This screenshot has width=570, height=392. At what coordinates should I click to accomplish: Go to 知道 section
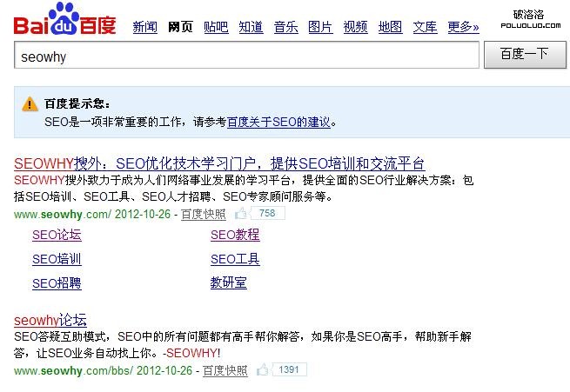click(x=251, y=27)
